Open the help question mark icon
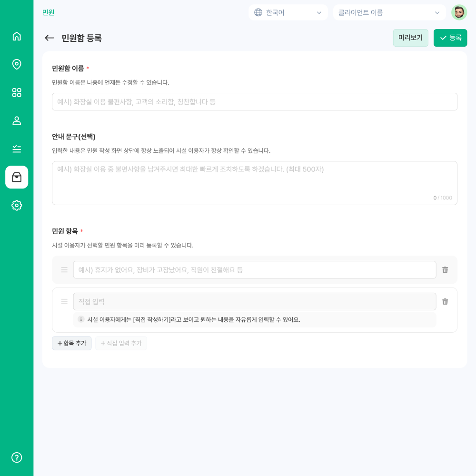 [x=17, y=457]
